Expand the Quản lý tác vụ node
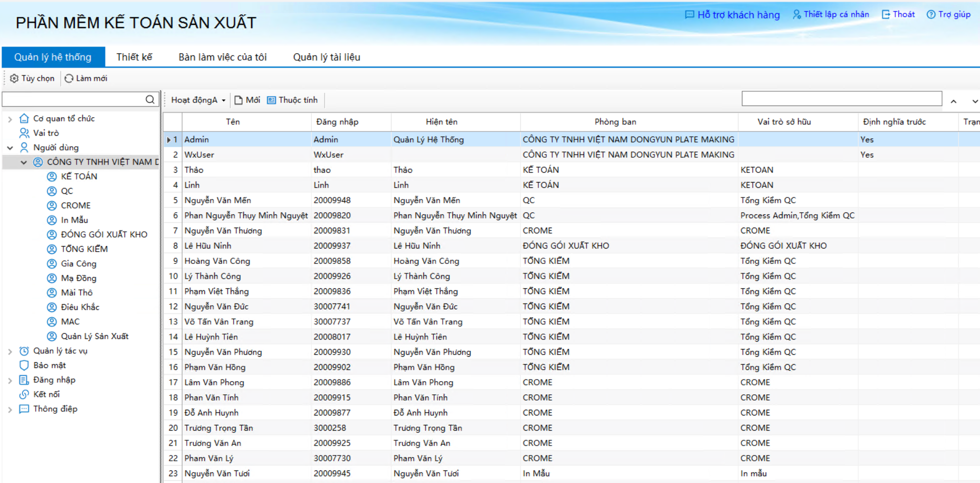This screenshot has width=980, height=483. 10,351
